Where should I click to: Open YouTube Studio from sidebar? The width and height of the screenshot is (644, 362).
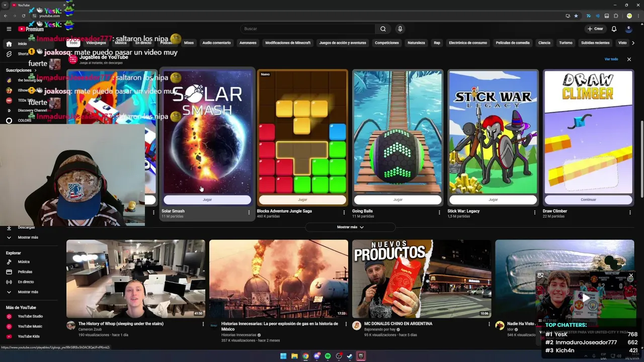[30, 316]
